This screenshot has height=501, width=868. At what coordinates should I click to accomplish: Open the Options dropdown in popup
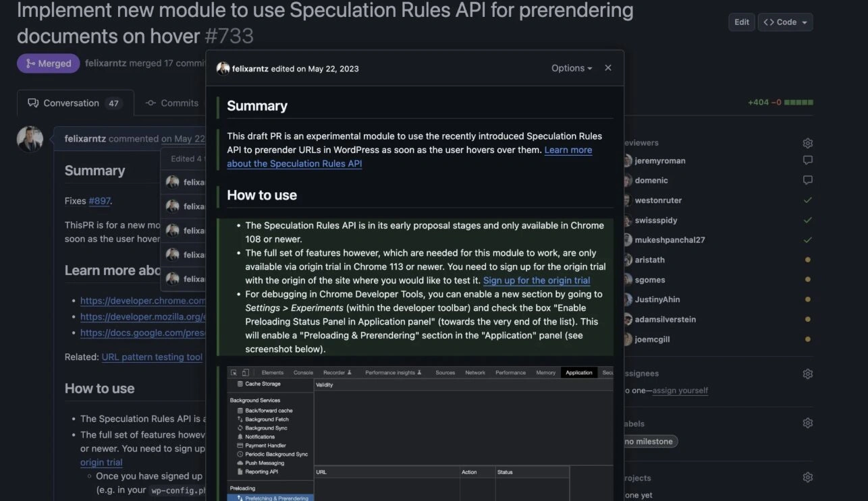tap(571, 68)
